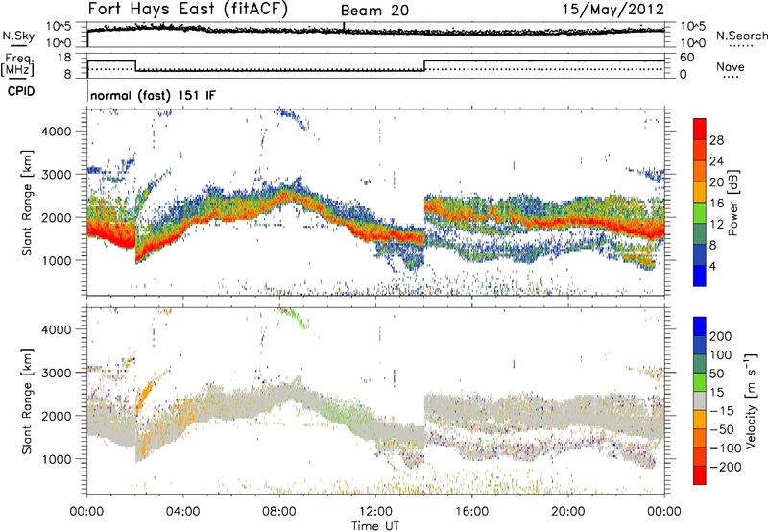768x532 pixels.
Task: Click the red bottom segment of Velocity colorbar
Action: 700,475
